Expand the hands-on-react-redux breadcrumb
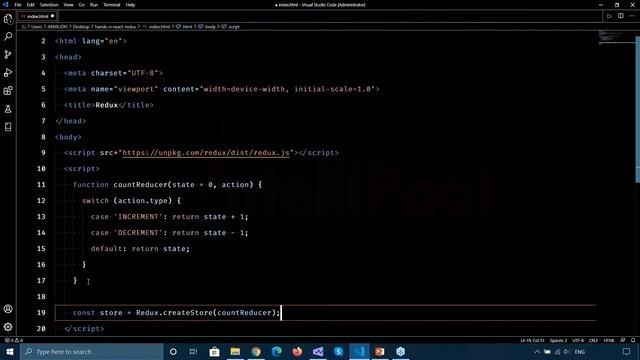This screenshot has height=360, width=640. (116, 27)
